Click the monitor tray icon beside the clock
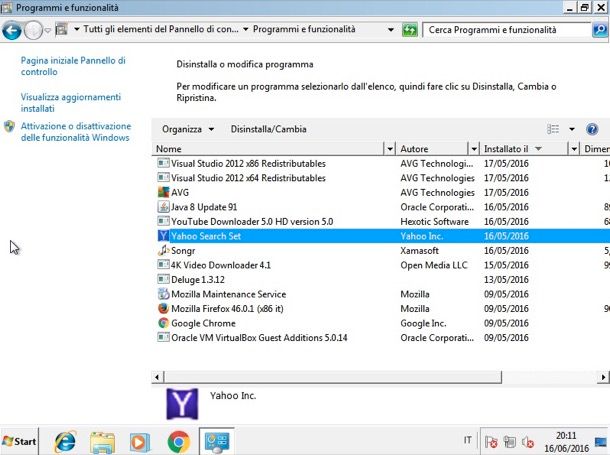 pos(601,442)
